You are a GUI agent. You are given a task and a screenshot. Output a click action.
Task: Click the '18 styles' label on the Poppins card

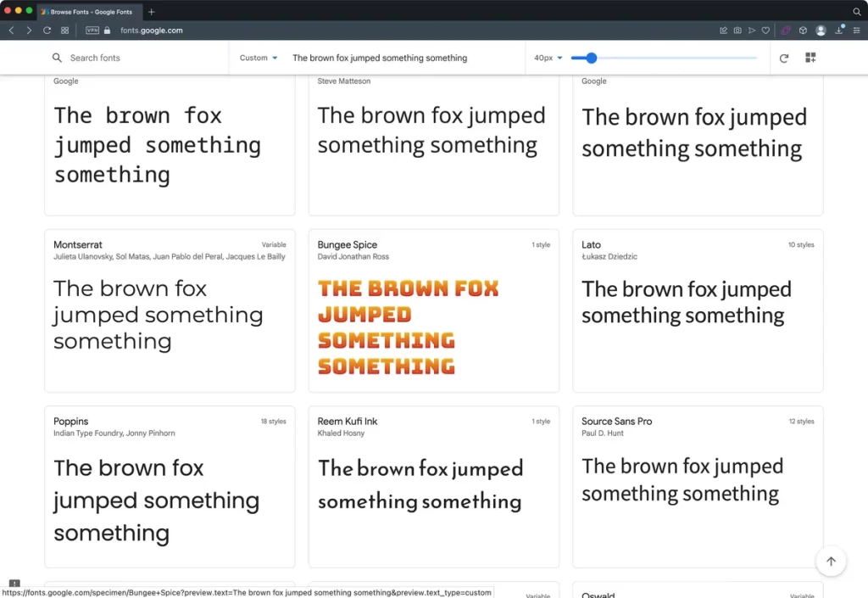click(x=274, y=422)
